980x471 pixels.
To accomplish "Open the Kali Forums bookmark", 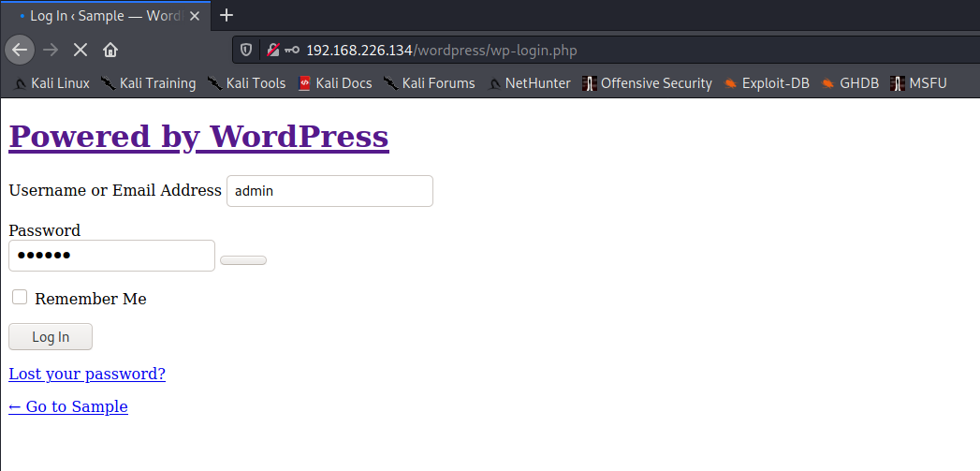I will [430, 83].
